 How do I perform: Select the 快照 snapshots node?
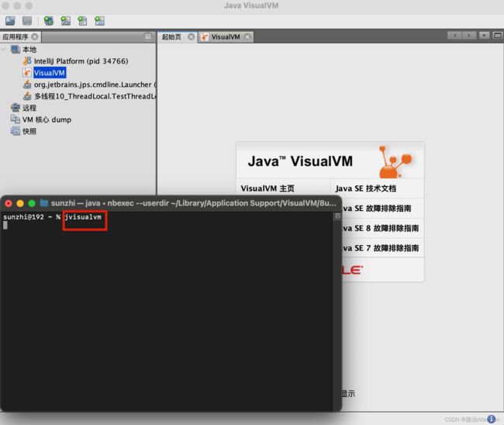29,131
